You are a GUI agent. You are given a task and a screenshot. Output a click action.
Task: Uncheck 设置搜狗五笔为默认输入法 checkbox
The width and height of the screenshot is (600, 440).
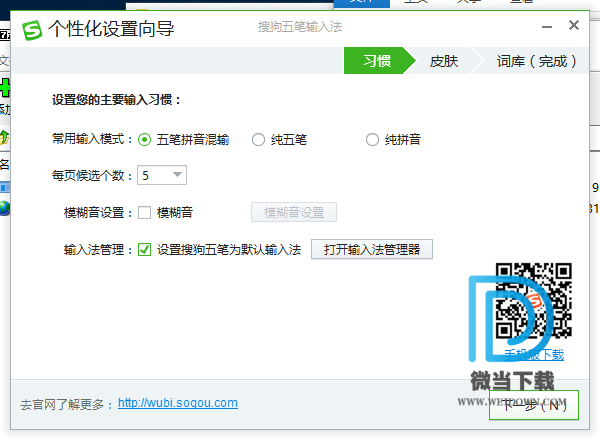144,249
